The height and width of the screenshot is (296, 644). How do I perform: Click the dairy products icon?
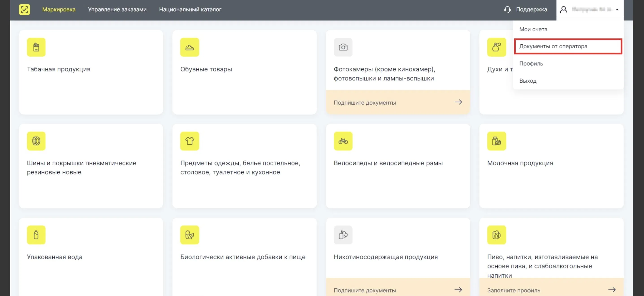tap(496, 141)
